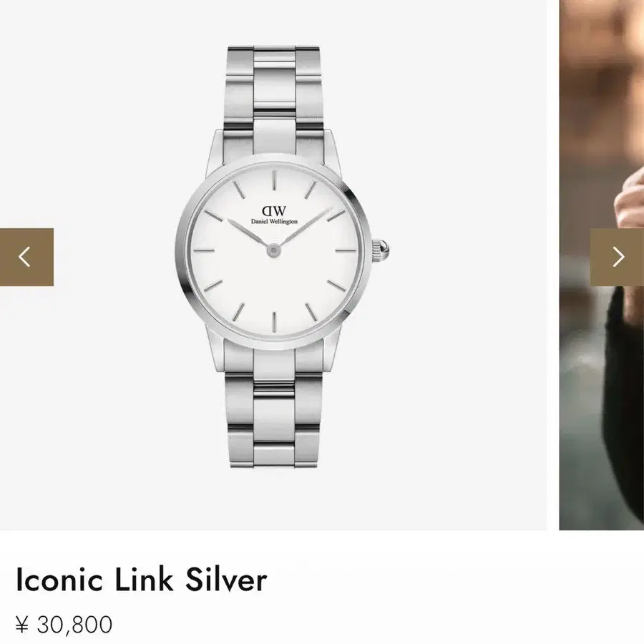Click the center pivot of watch hands
This screenshot has height=644, width=644.
273,250
